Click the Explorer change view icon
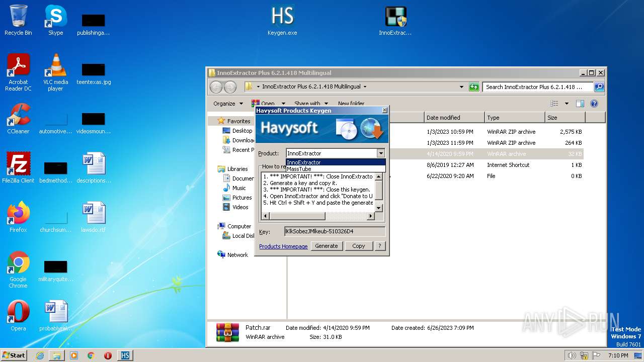Image resolution: width=644 pixels, height=362 pixels. pyautogui.click(x=554, y=104)
